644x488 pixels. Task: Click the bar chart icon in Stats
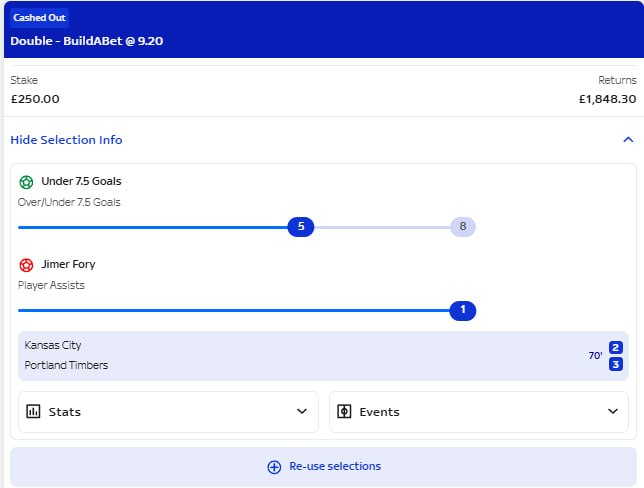(x=33, y=411)
